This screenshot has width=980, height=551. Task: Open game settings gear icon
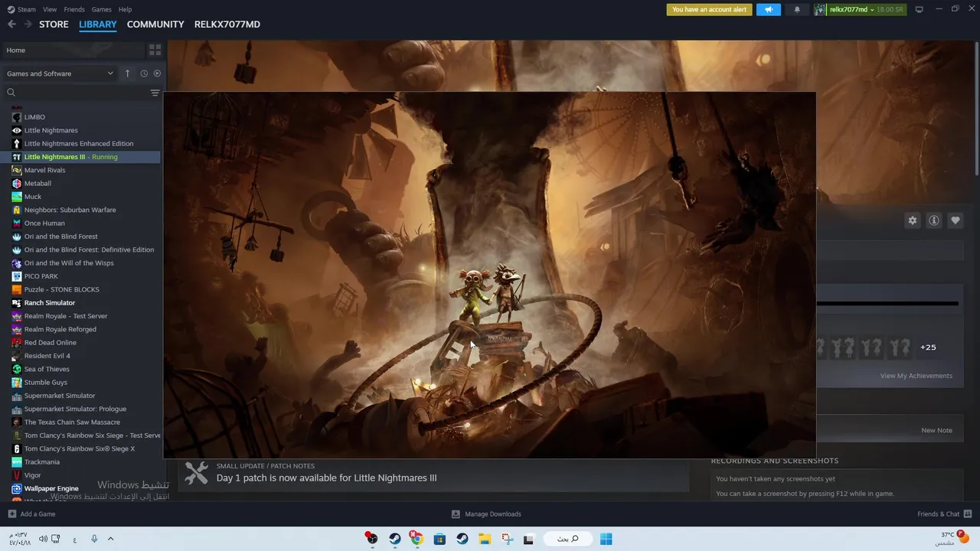[x=913, y=220]
